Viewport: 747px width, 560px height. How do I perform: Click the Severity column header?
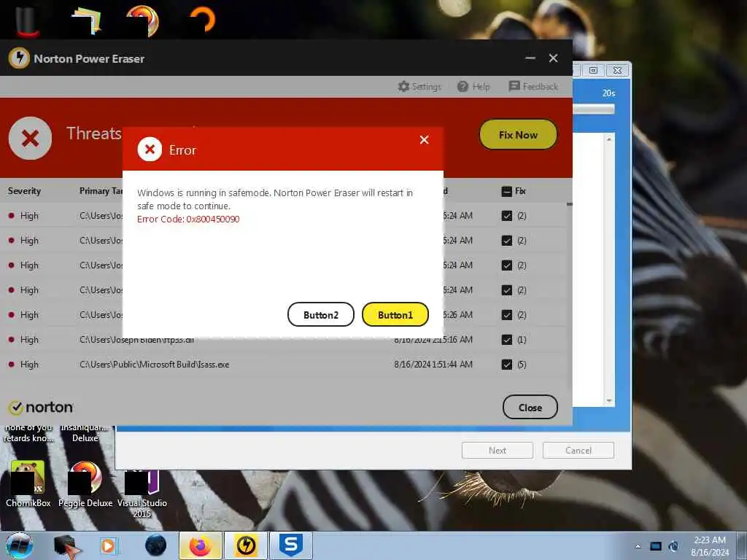tap(24, 191)
